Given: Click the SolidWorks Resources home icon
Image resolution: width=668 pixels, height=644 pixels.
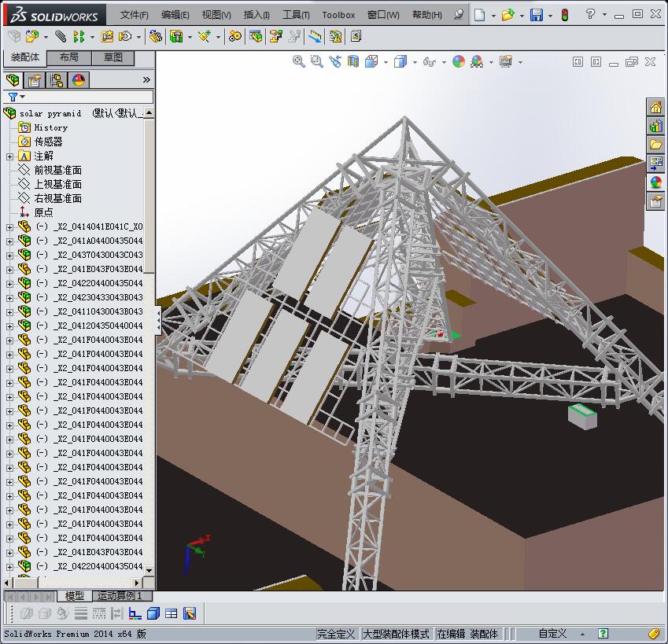Looking at the screenshot, I should (655, 107).
